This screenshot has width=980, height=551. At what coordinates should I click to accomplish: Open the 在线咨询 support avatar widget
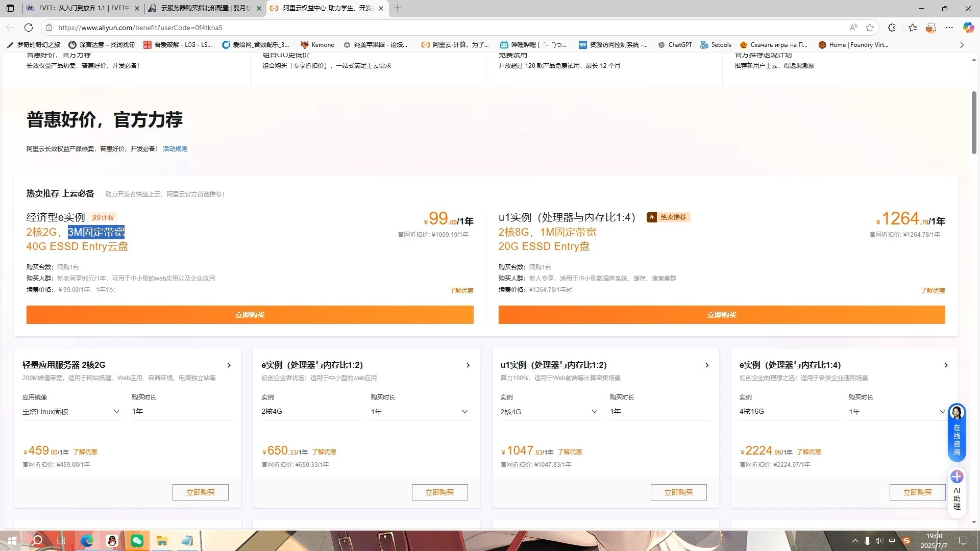click(x=957, y=433)
